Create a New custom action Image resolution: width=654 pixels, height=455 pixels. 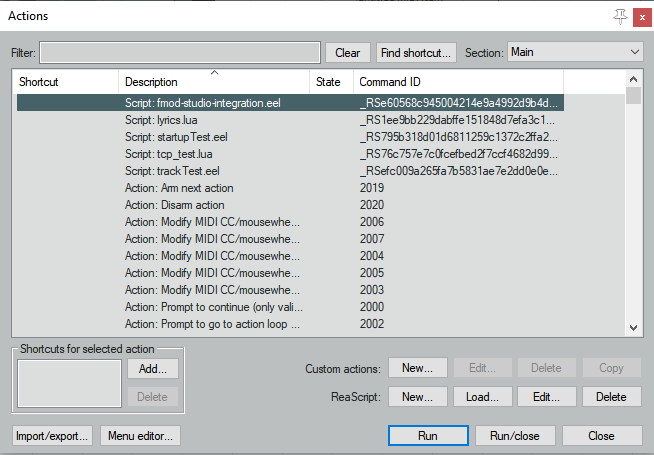pos(417,368)
